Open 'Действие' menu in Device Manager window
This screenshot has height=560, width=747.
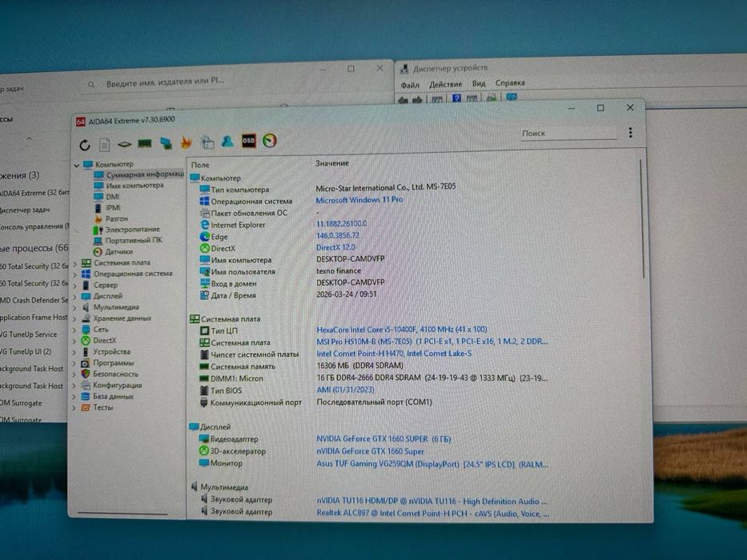tap(445, 84)
